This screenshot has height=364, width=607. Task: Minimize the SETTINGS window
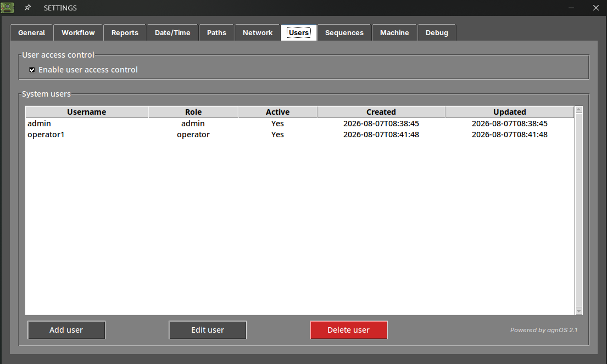571,8
